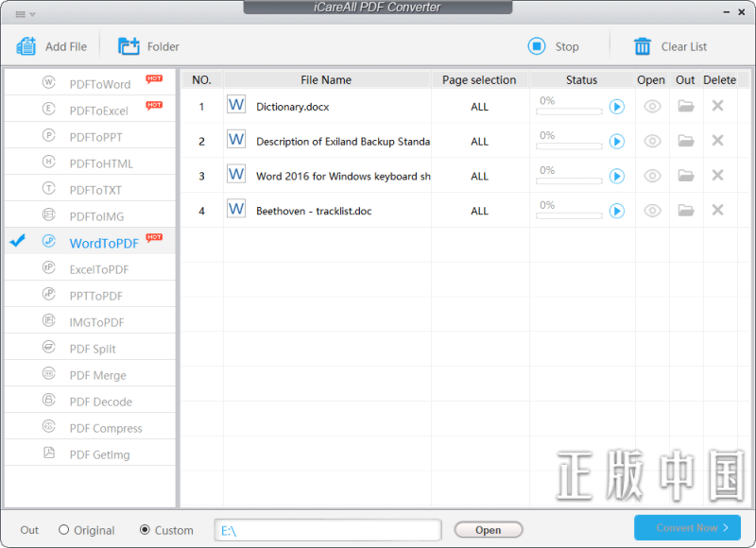
Task: Click the File Name column header
Action: coord(326,79)
